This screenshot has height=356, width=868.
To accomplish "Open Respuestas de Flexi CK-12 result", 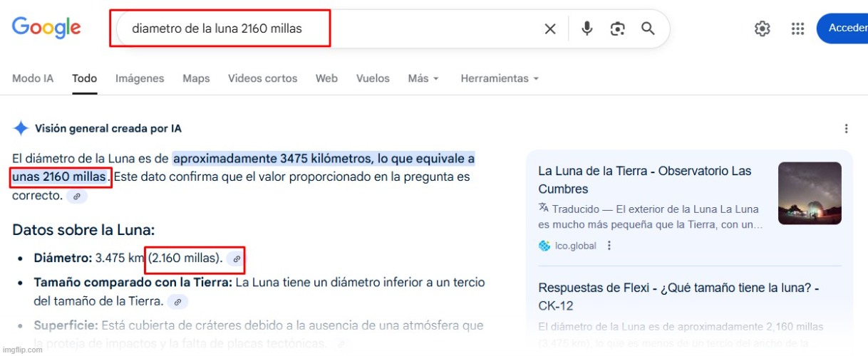I will pyautogui.click(x=678, y=297).
